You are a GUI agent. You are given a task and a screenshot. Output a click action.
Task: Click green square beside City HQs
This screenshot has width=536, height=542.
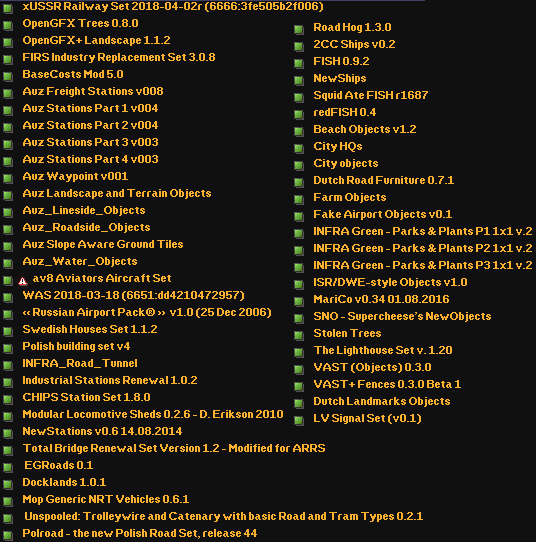pos(299,148)
